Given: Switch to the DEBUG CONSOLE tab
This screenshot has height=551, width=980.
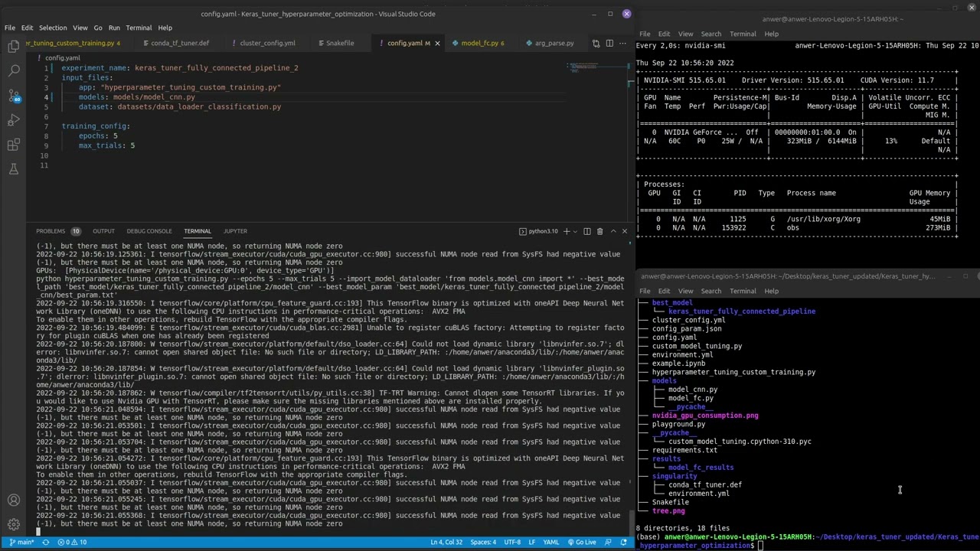Looking at the screenshot, I should 149,231.
